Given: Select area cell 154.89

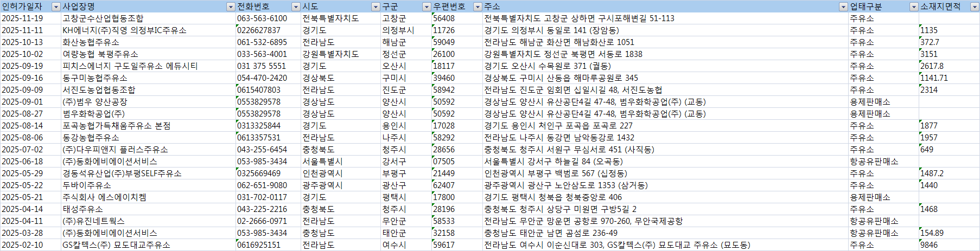Looking at the screenshot, I should (949, 233).
